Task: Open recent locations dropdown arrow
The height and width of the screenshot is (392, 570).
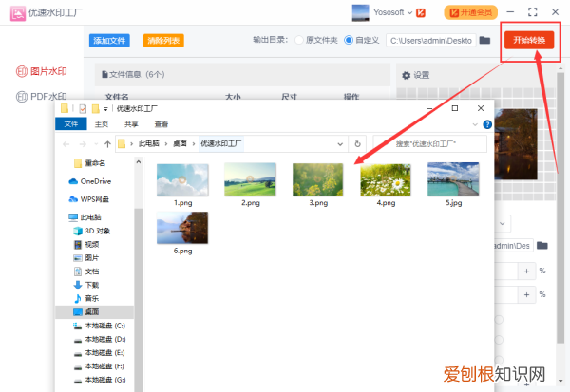Action: click(96, 144)
